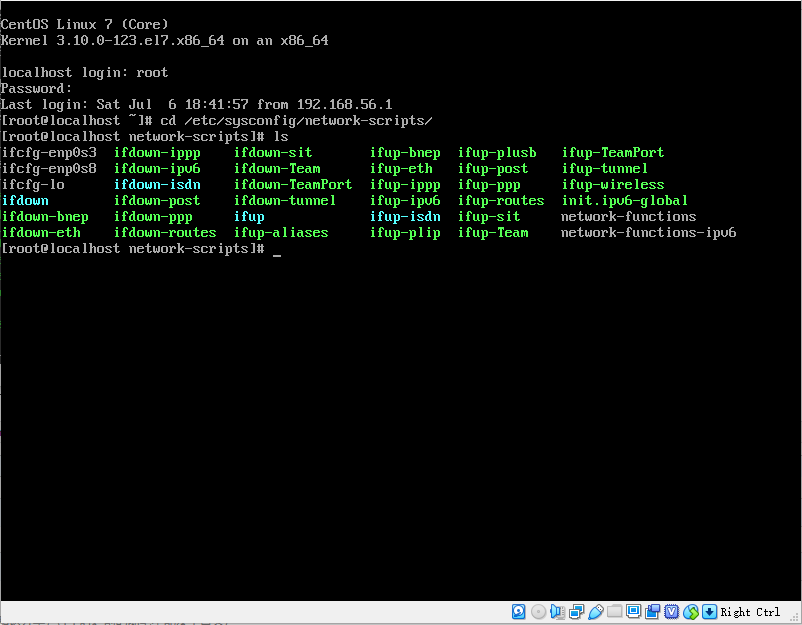Click the ifdown-sit script name
802x625 pixels.
pos(273,153)
